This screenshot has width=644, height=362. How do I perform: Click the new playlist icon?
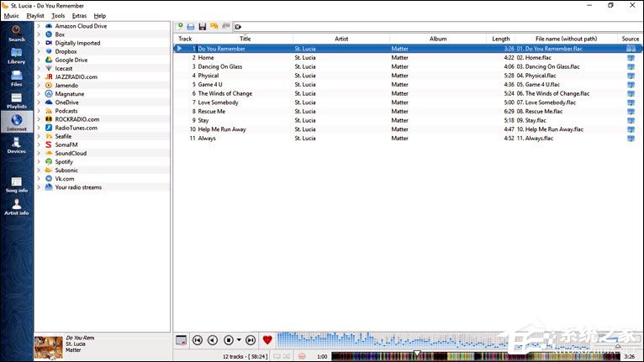click(x=180, y=27)
